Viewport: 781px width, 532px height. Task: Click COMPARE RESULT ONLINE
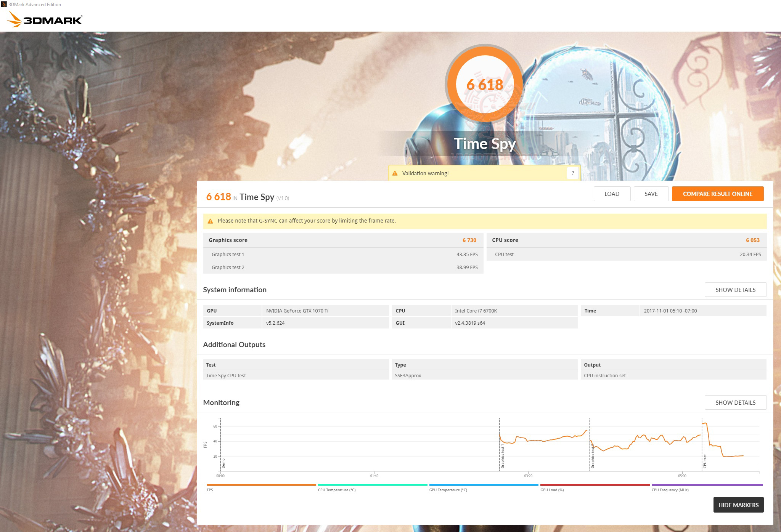click(x=718, y=194)
